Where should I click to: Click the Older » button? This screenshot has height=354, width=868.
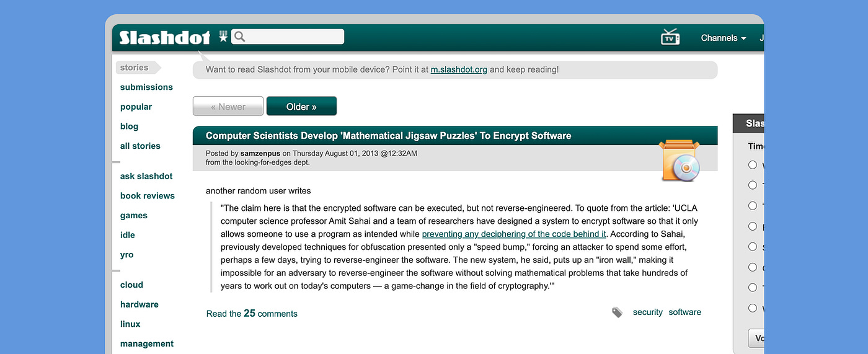[301, 106]
